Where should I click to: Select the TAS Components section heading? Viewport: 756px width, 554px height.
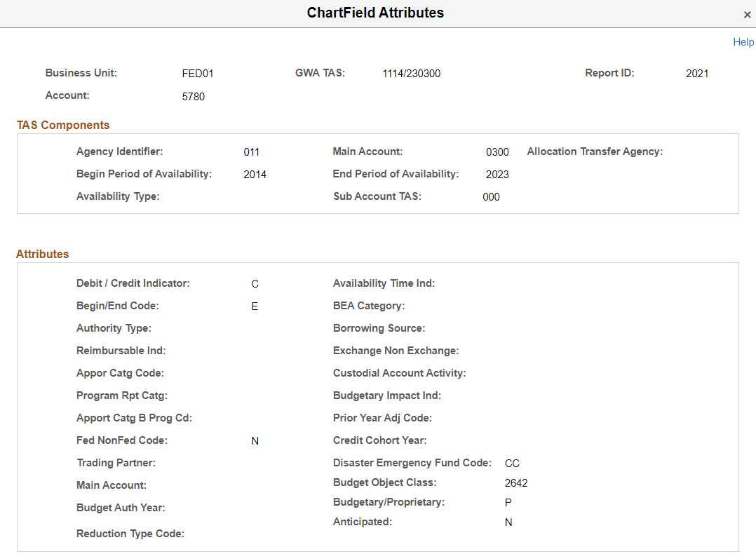point(62,125)
